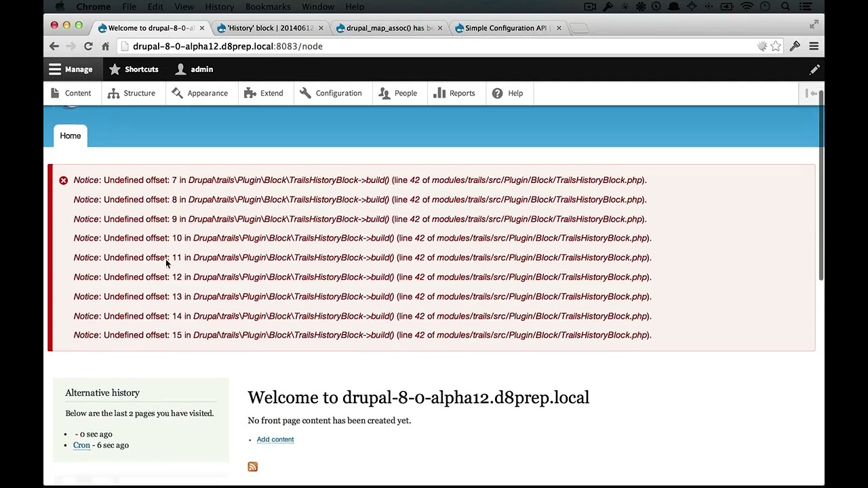
Task: Open the Edit menu in the menu bar
Action: (155, 7)
